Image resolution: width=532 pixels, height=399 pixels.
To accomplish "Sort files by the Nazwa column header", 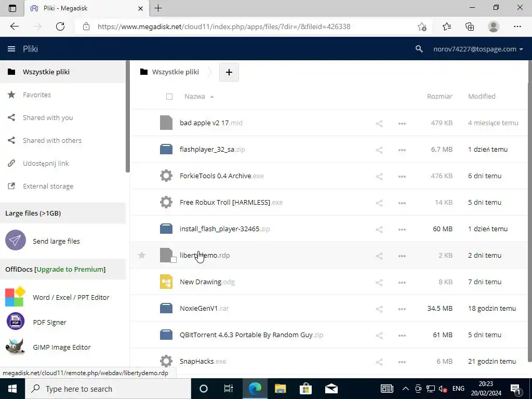I will point(195,96).
